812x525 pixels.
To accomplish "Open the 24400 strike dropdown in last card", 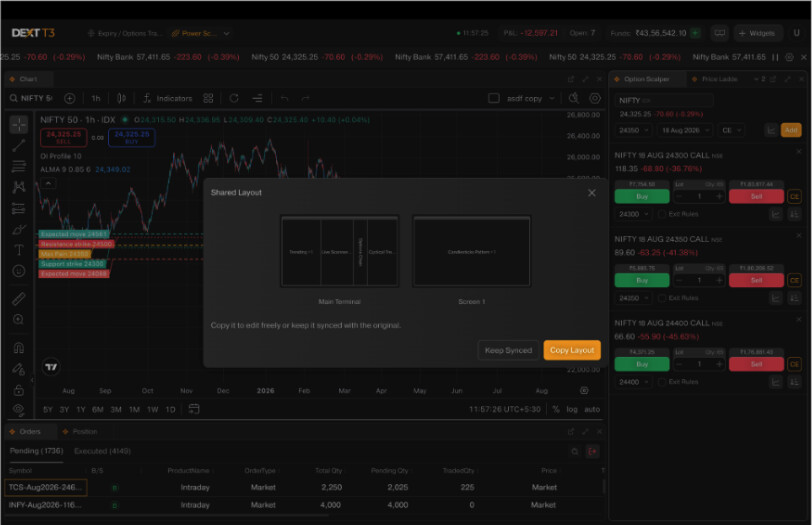I will pos(633,382).
